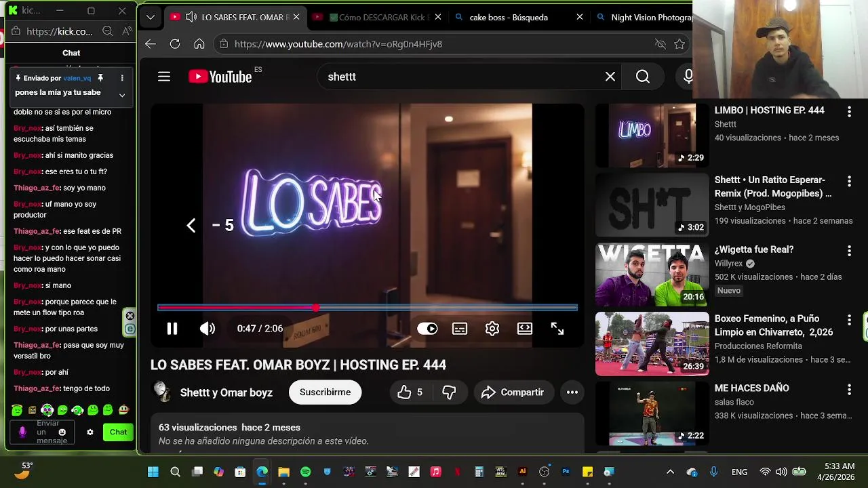Image resolution: width=868 pixels, height=488 pixels.
Task: Clear the YouTube search text
Action: point(610,77)
